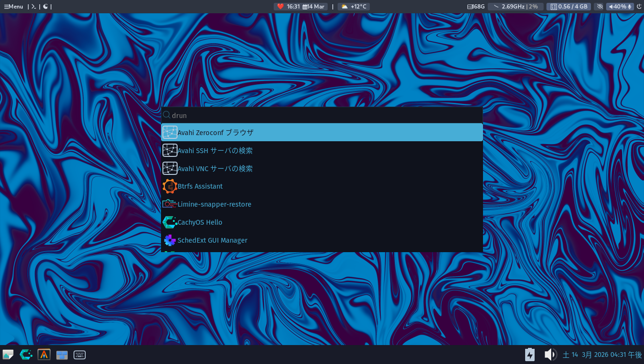Launch Btrfs Assistant from the list
Viewport: 644px width, 364px height.
[x=322, y=186]
